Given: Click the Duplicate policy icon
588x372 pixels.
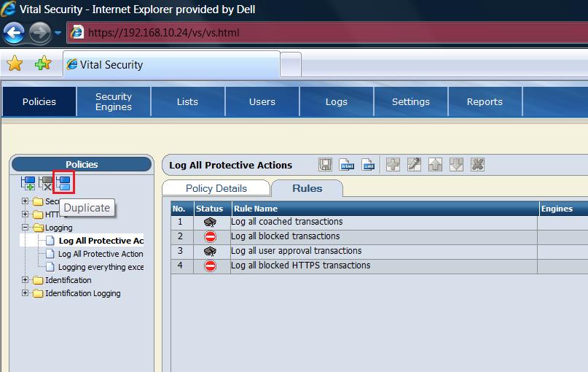Looking at the screenshot, I should point(64,183).
